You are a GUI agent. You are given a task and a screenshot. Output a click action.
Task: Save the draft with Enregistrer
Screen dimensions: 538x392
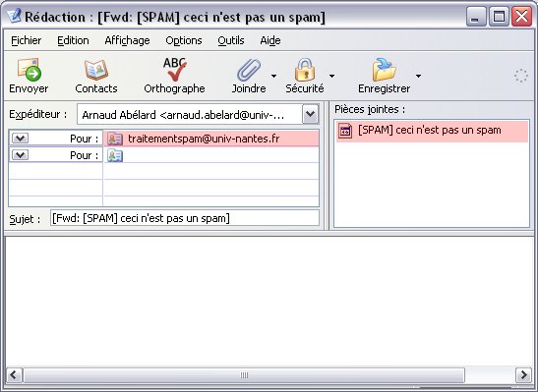click(384, 76)
